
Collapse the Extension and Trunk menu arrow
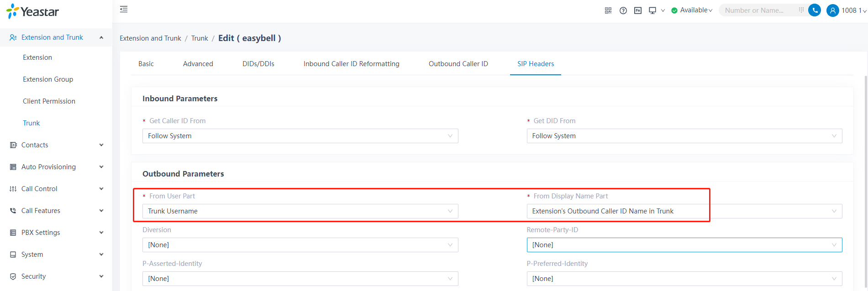101,37
